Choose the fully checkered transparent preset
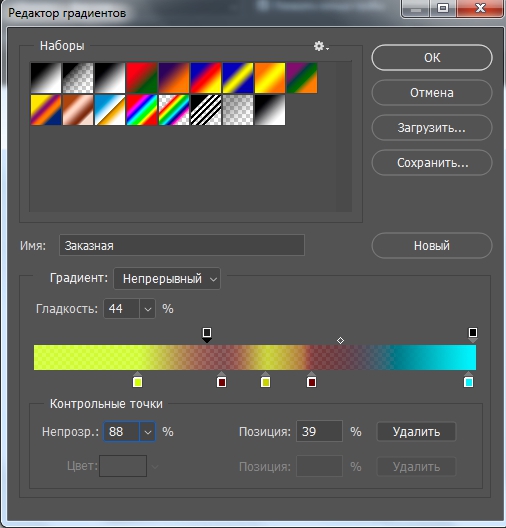Viewport: 506px width, 528px height. pos(238,110)
